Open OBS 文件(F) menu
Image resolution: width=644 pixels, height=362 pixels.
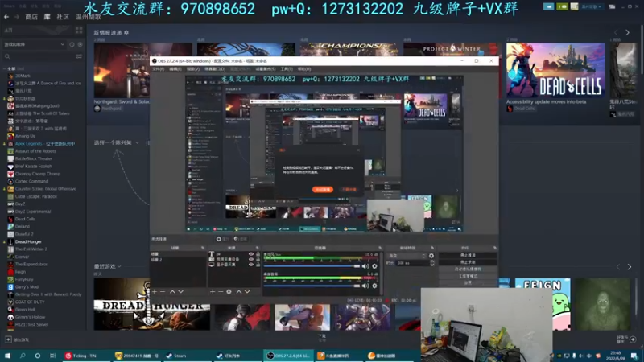[158, 69]
